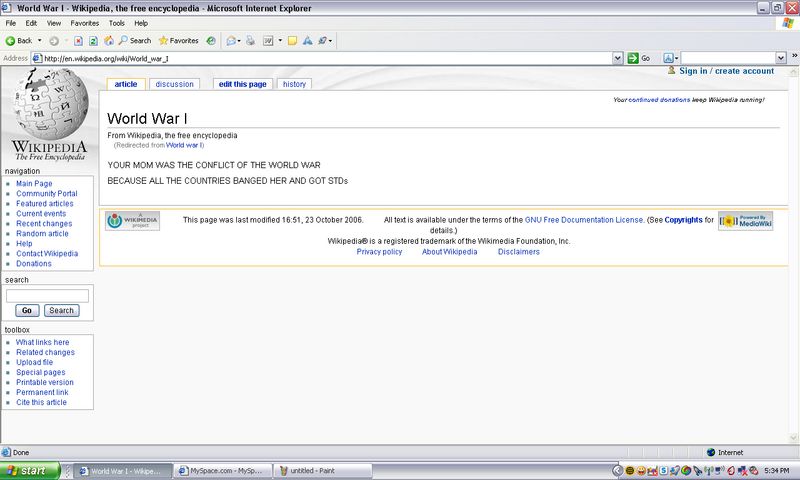Expand the Edit button dropdown arrow
Image resolution: width=800 pixels, height=480 pixels.
pyautogui.click(x=280, y=41)
